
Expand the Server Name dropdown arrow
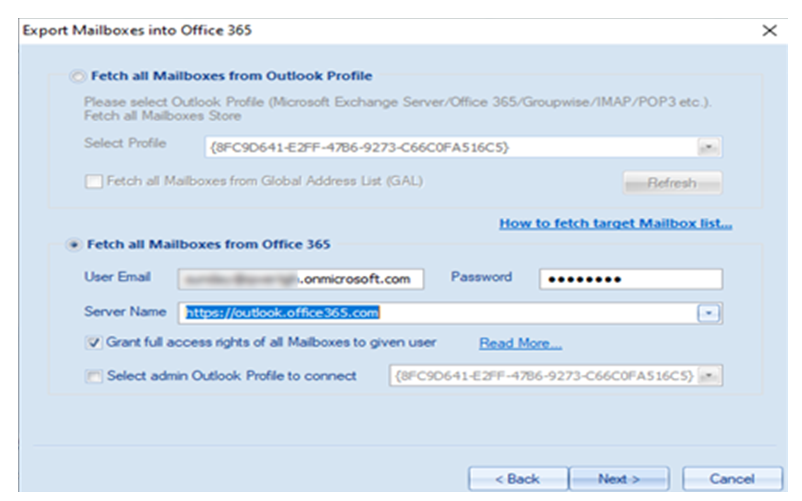pyautogui.click(x=708, y=313)
